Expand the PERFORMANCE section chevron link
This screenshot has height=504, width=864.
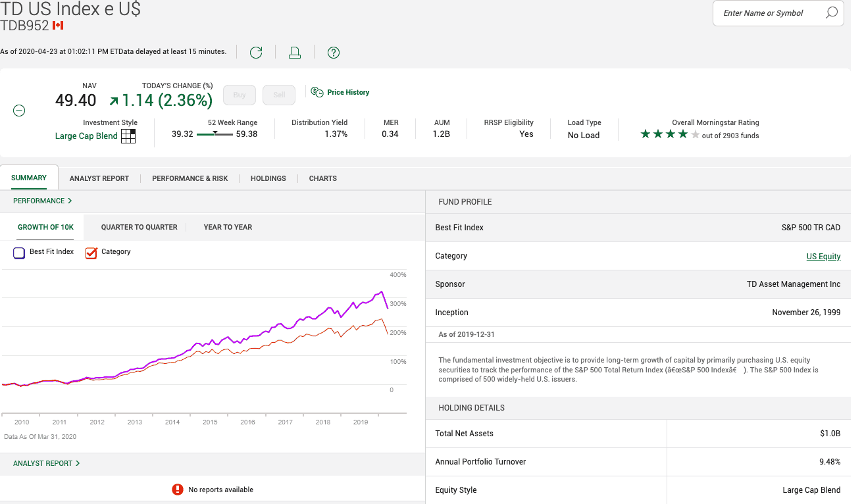pyautogui.click(x=43, y=201)
